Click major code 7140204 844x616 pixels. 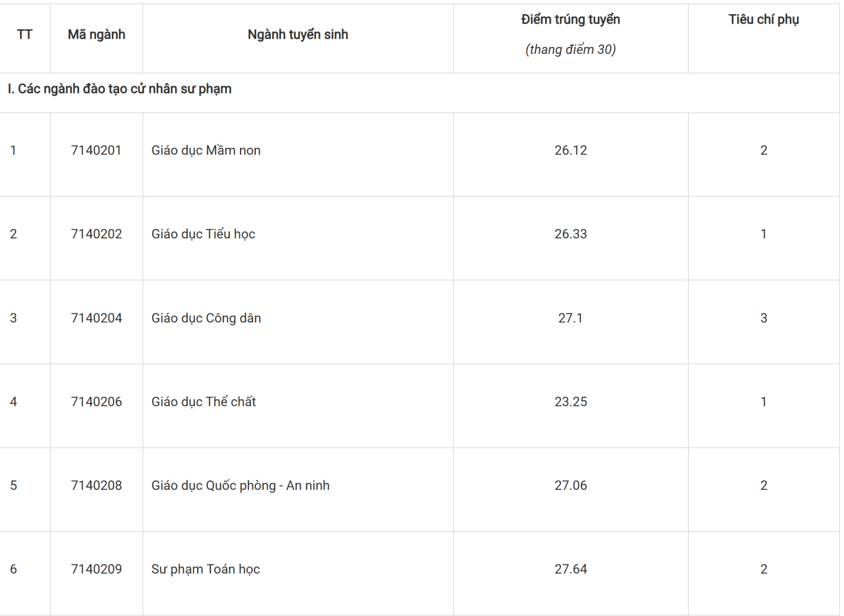point(97,318)
